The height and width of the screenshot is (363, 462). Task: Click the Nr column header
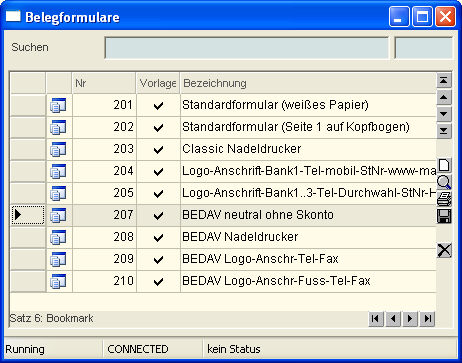(x=104, y=83)
